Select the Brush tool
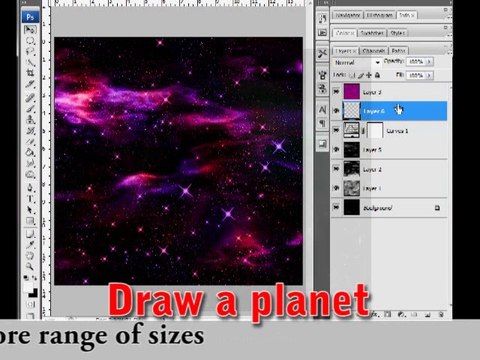This screenshot has width=480, height=360. [x=30, y=108]
